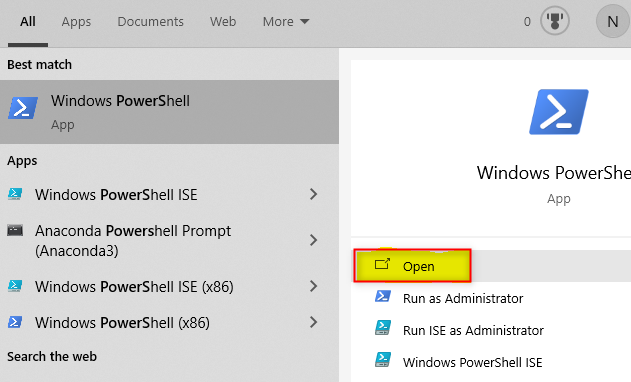Expand Windows PowerShell ISE (x86) chevron

click(x=313, y=286)
